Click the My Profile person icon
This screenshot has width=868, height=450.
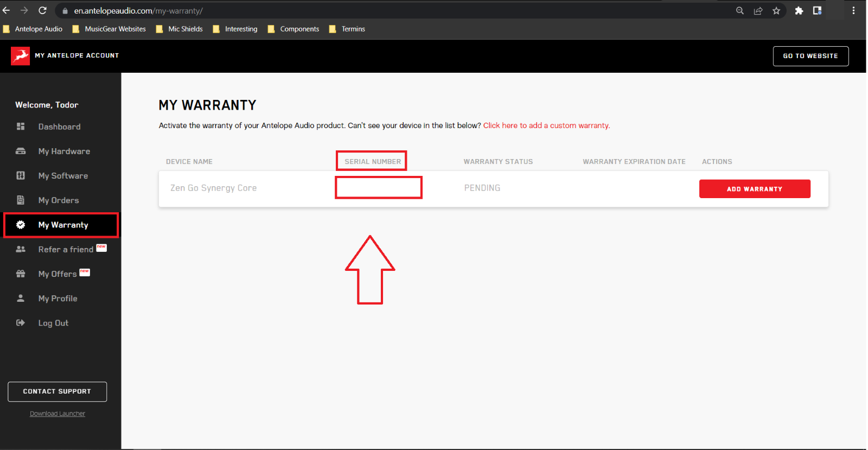click(21, 298)
